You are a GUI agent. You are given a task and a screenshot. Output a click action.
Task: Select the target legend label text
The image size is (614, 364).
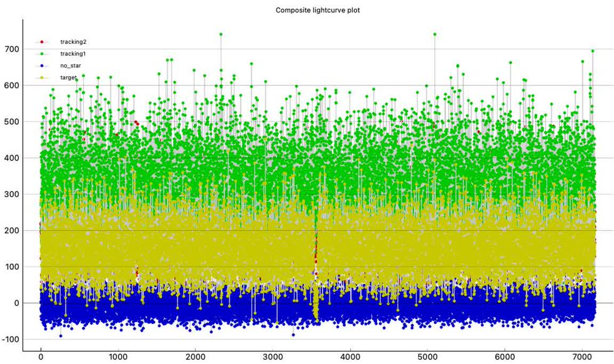[x=68, y=78]
